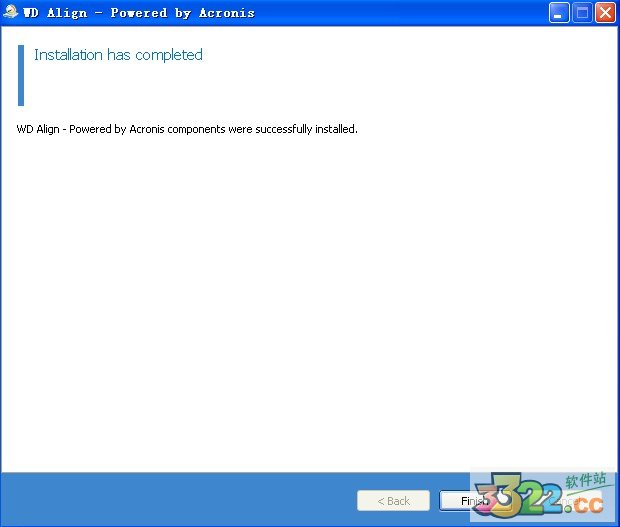Minimize the WD Align installer window
Image resolution: width=620 pixels, height=527 pixels.
tap(560, 13)
